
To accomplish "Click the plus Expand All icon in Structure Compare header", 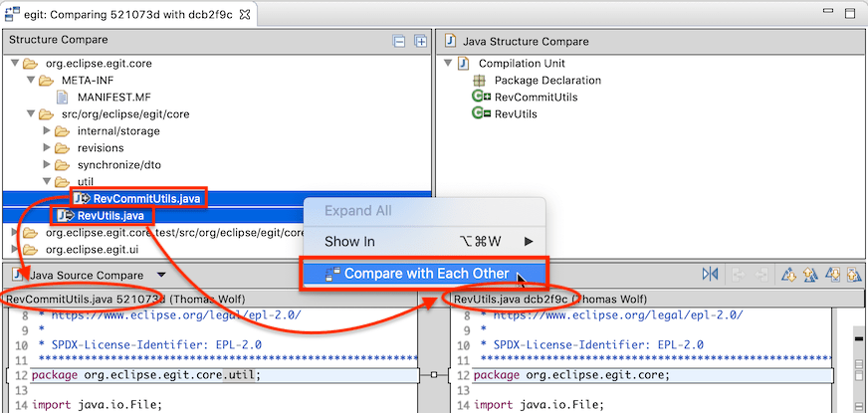I will pyautogui.click(x=421, y=41).
